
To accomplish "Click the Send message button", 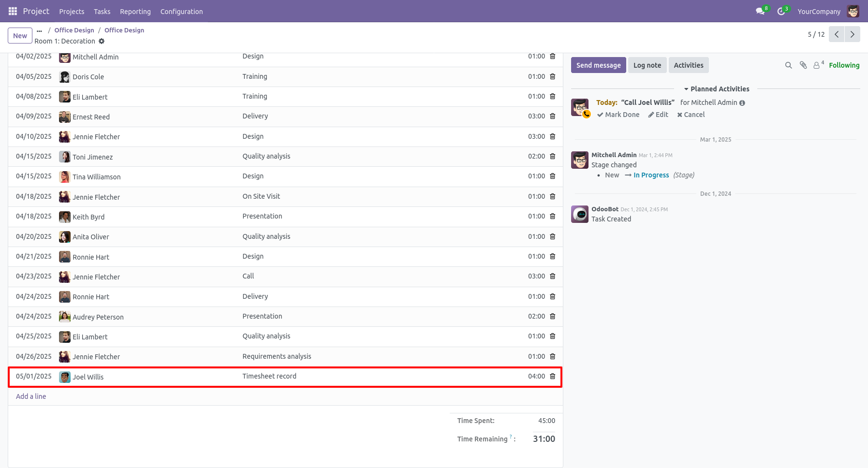I will tap(598, 65).
